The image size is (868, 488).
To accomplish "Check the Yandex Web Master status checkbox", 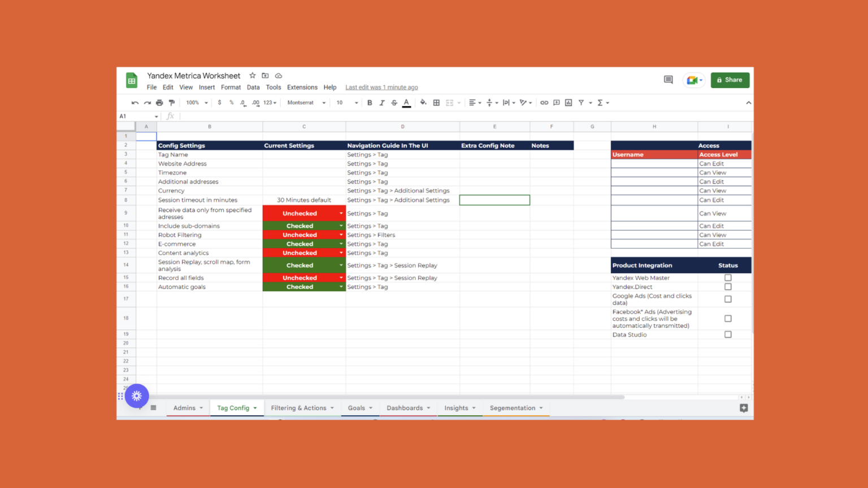I will pyautogui.click(x=728, y=277).
